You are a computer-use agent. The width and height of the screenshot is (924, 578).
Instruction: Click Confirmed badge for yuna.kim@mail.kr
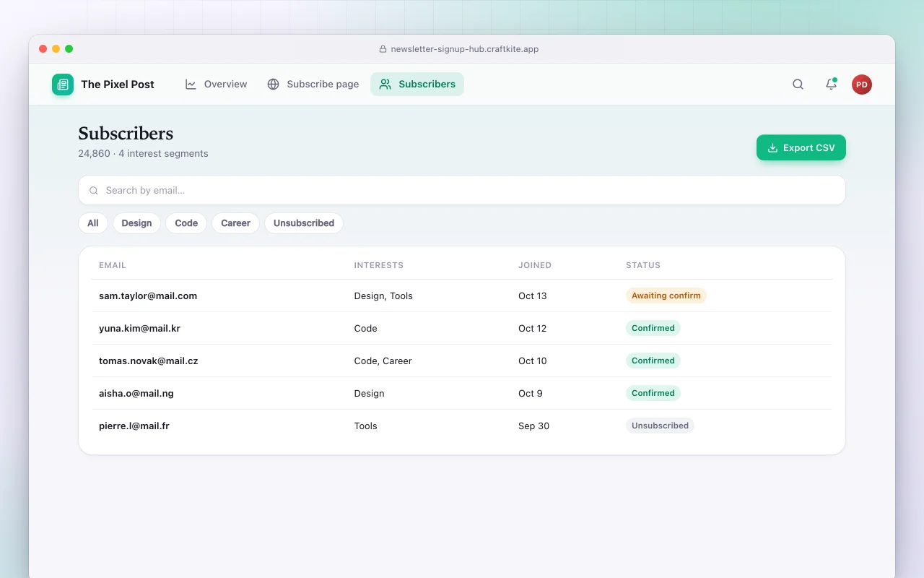click(x=653, y=328)
